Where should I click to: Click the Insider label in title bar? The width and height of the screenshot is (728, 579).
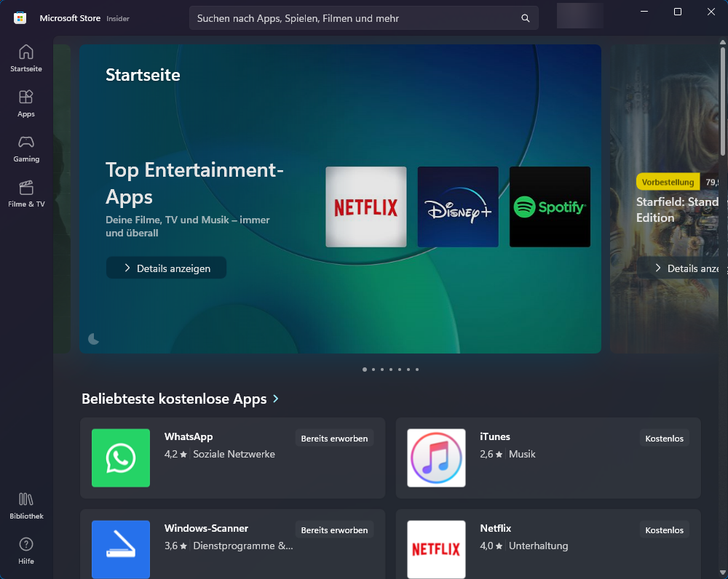coord(118,19)
